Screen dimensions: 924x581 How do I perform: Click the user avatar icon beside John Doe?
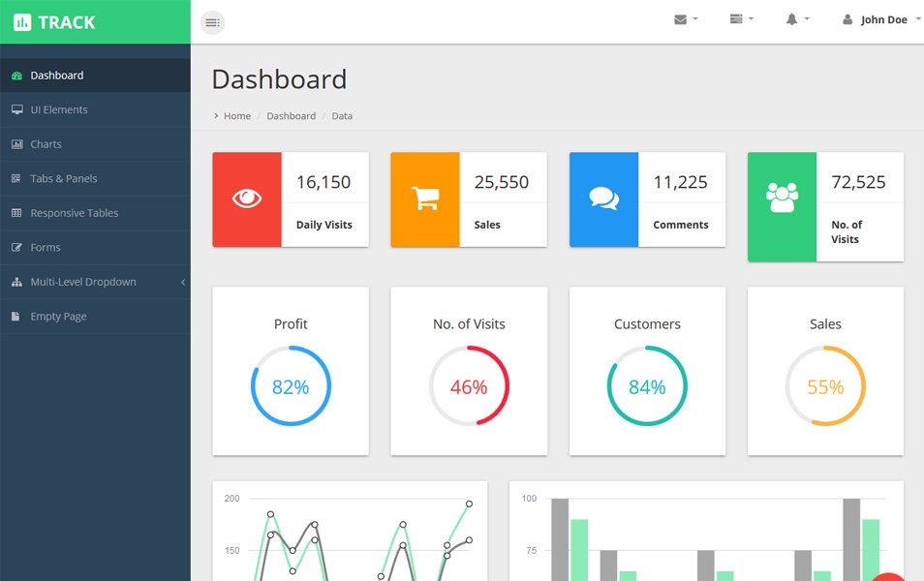pyautogui.click(x=847, y=19)
